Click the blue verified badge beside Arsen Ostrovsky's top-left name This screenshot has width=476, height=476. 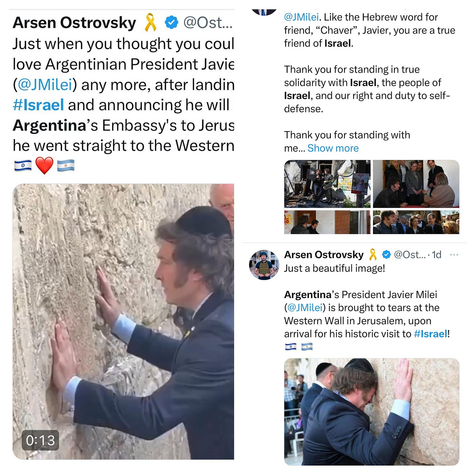pyautogui.click(x=171, y=23)
